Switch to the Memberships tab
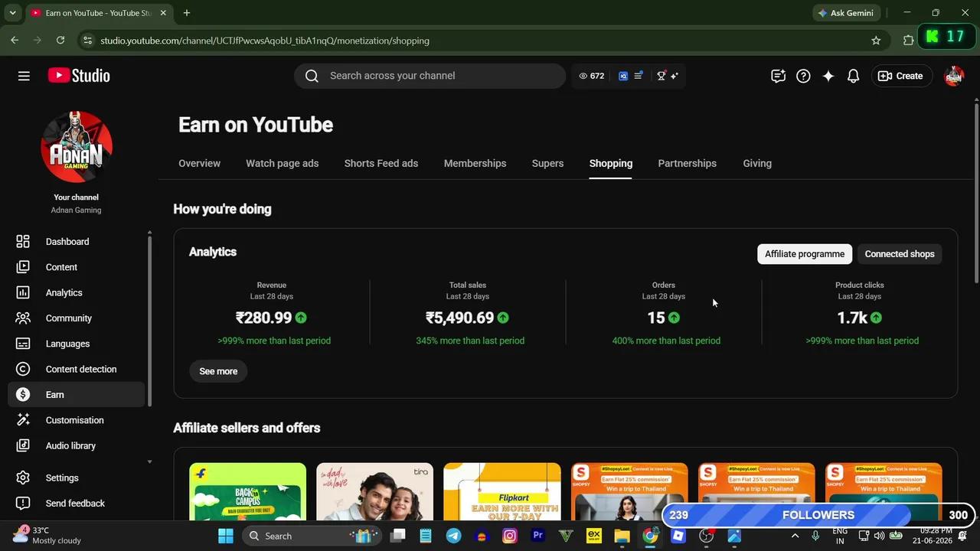 click(x=475, y=163)
